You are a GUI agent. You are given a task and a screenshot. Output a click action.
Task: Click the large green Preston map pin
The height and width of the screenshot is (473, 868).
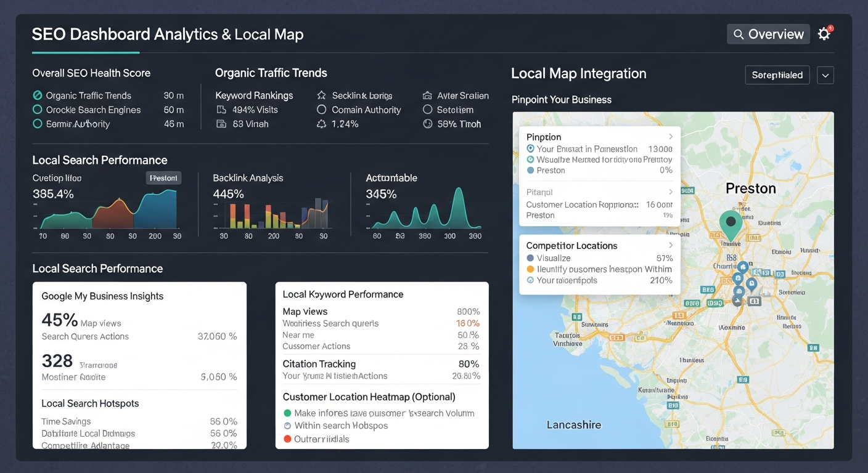point(731,224)
